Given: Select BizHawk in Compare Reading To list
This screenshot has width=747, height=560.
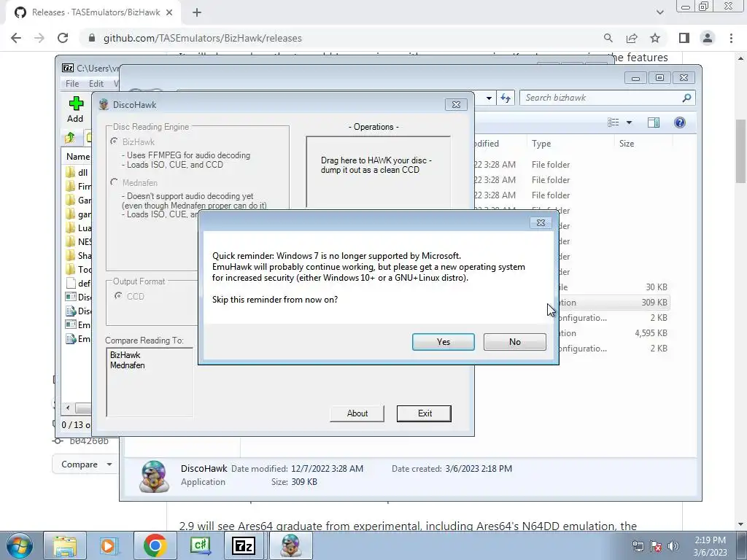Looking at the screenshot, I should tap(125, 355).
